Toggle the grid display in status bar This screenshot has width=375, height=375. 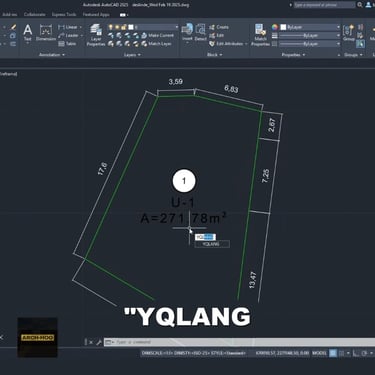(333, 353)
